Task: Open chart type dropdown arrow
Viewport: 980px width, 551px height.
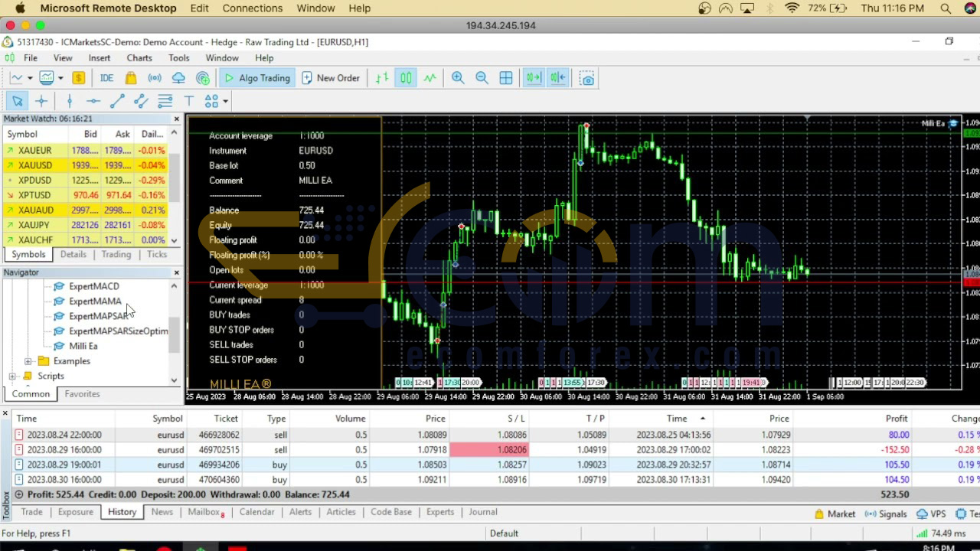Action: tap(30, 78)
